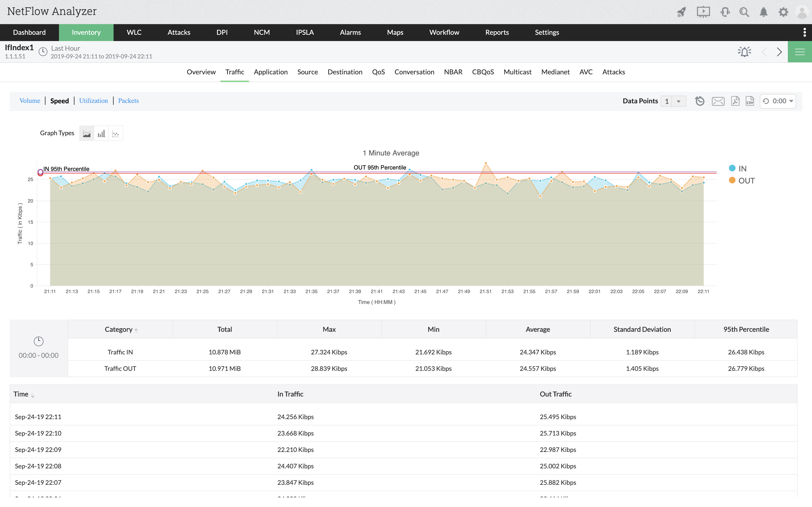Click the IN 95th Percentile circle marker

pyautogui.click(x=40, y=172)
